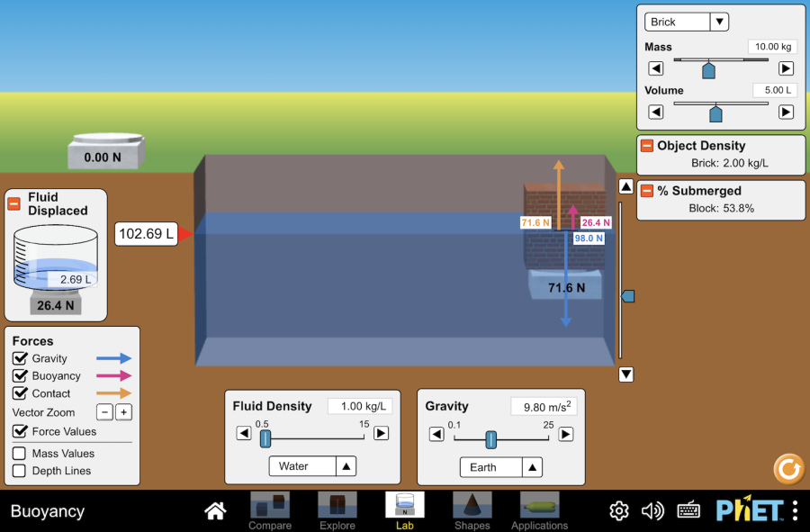Image resolution: width=810 pixels, height=532 pixels.
Task: Collapse the Object Density panel
Action: (647, 146)
